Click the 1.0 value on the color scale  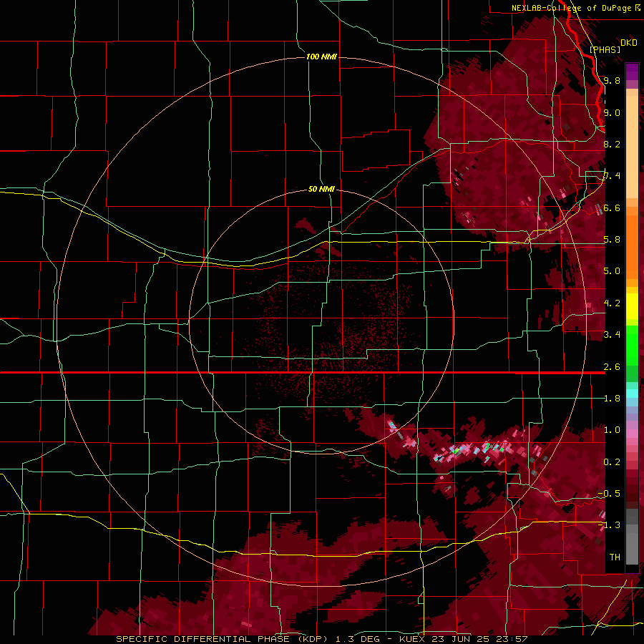pyautogui.click(x=612, y=430)
